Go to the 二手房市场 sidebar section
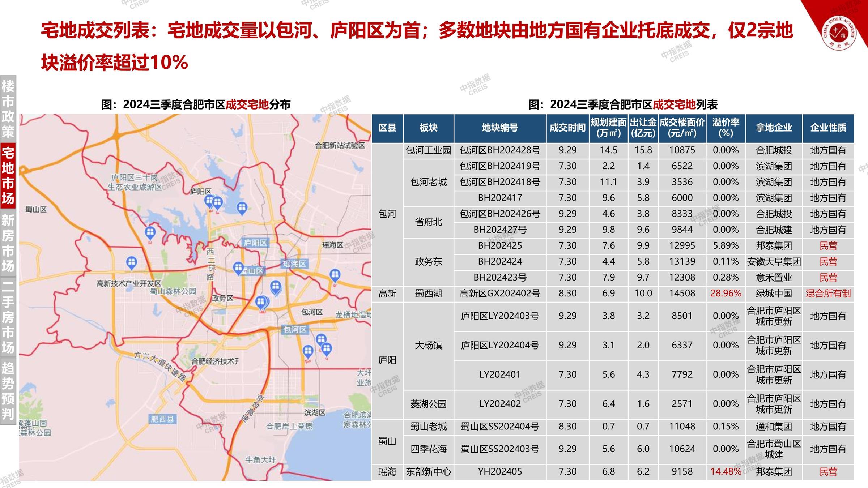Screen dimensions: 868x488 [x=8, y=317]
